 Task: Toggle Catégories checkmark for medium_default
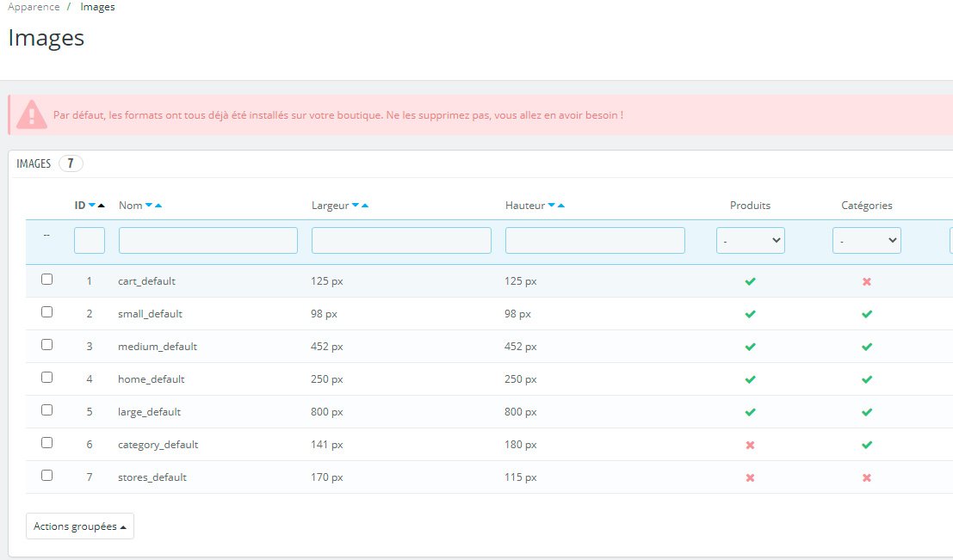(x=867, y=347)
